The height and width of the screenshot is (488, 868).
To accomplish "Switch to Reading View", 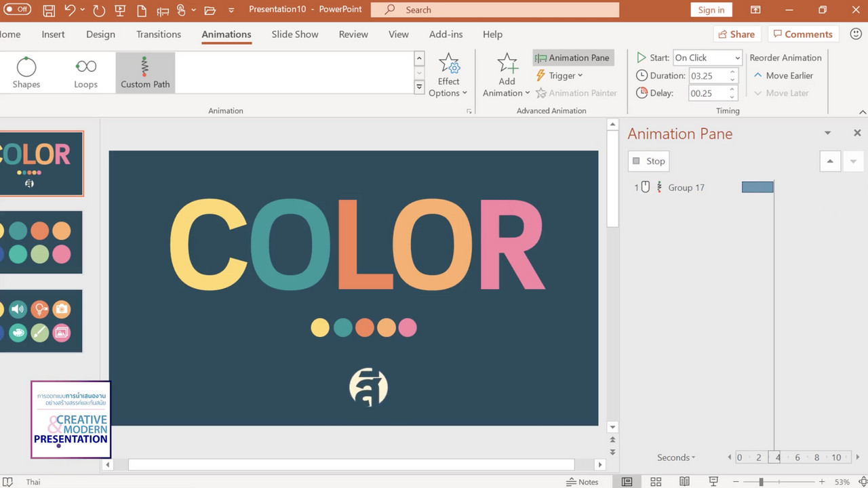I will [x=685, y=482].
